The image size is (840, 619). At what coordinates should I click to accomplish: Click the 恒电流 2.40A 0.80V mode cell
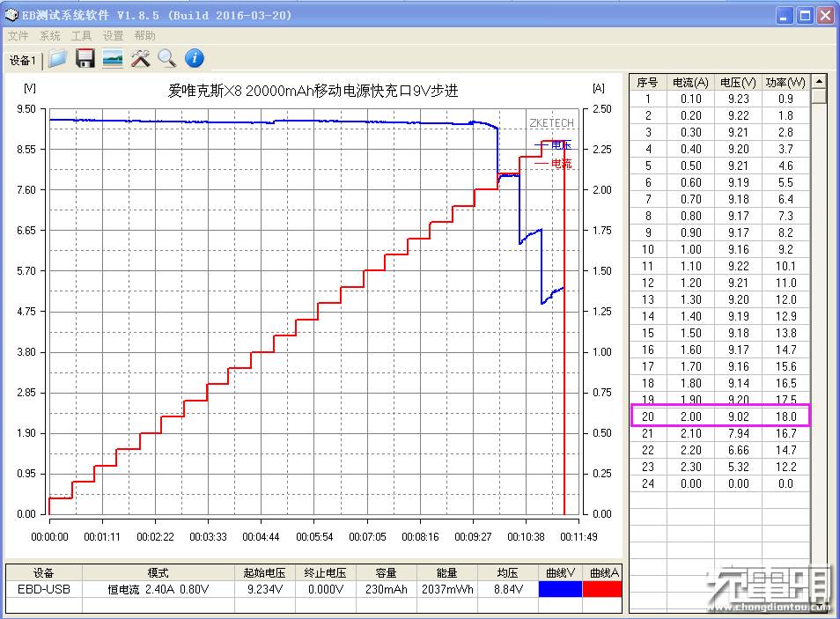[158, 590]
